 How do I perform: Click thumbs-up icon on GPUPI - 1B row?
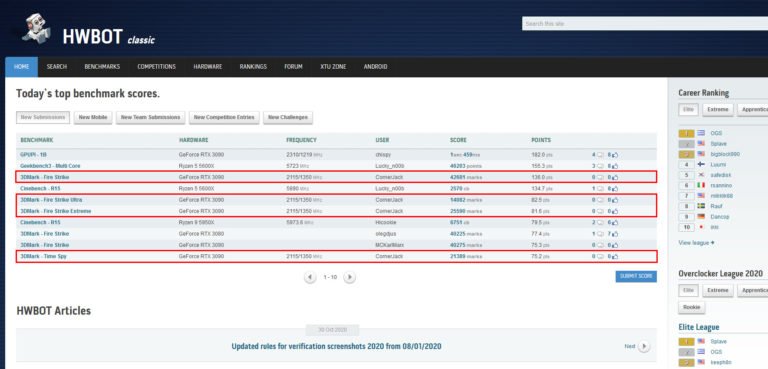coord(615,154)
